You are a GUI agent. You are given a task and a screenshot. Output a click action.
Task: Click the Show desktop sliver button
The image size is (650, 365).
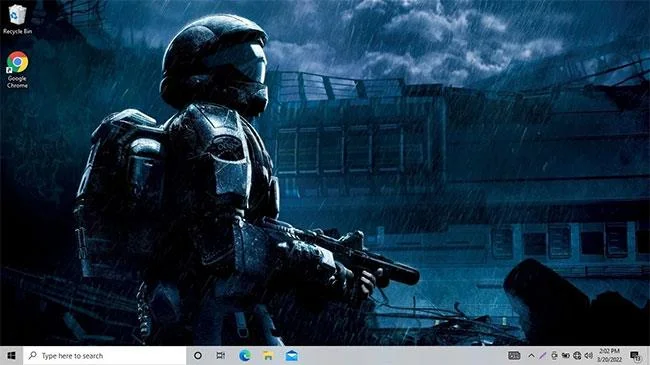point(648,355)
